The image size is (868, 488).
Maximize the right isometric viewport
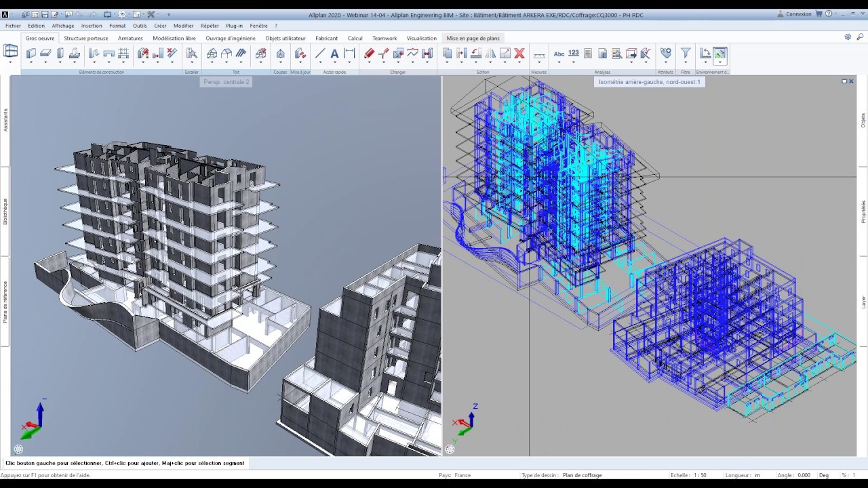tap(844, 81)
